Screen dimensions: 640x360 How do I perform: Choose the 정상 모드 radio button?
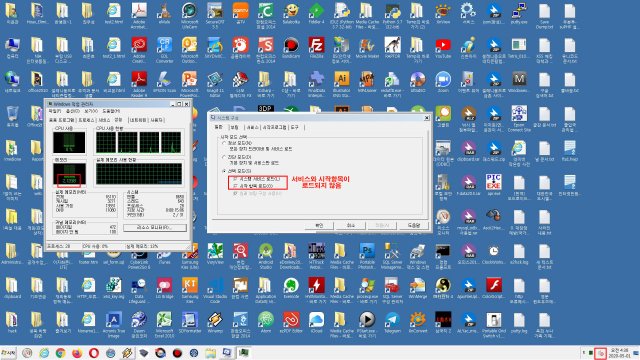pyautogui.click(x=224, y=143)
